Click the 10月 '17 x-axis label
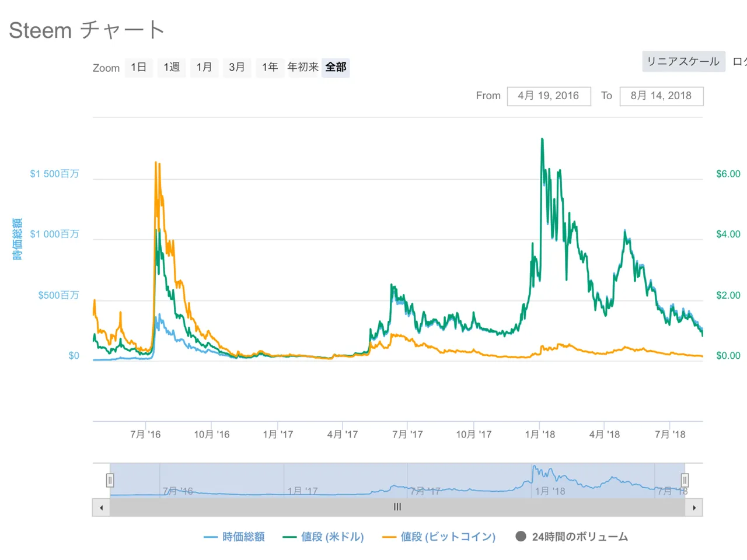 [474, 435]
